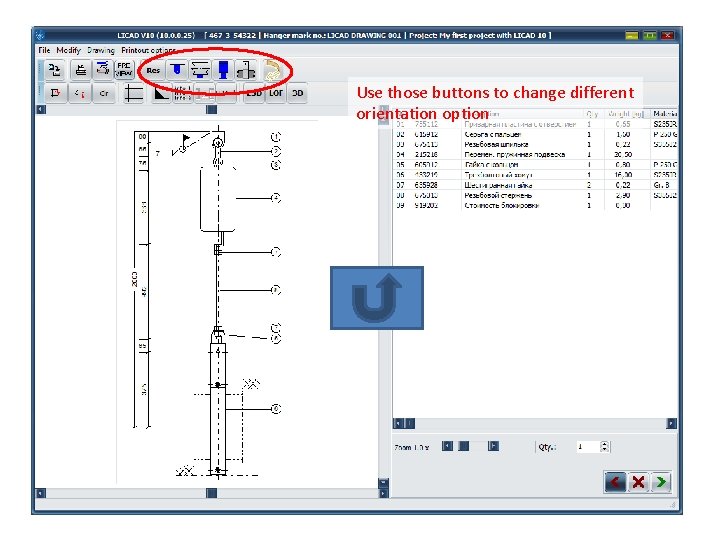This screenshot has width=720, height=540.
Task: Select parts list row 04 '215218'
Action: (535, 154)
